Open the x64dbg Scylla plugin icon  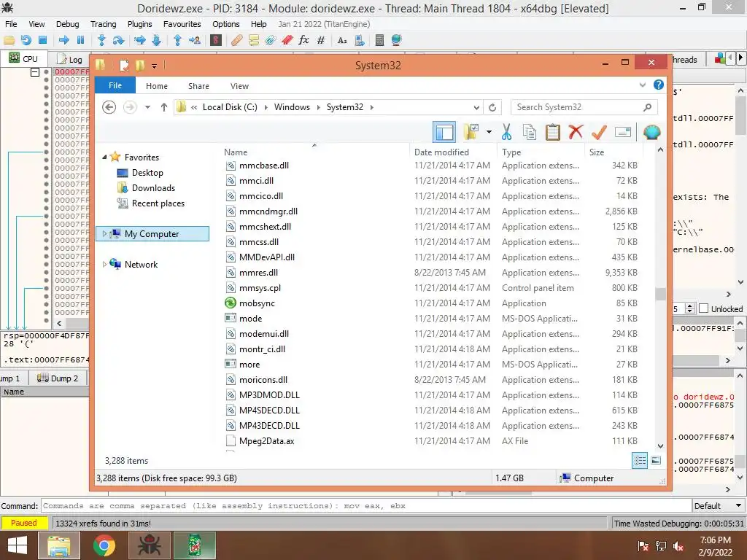coord(216,41)
